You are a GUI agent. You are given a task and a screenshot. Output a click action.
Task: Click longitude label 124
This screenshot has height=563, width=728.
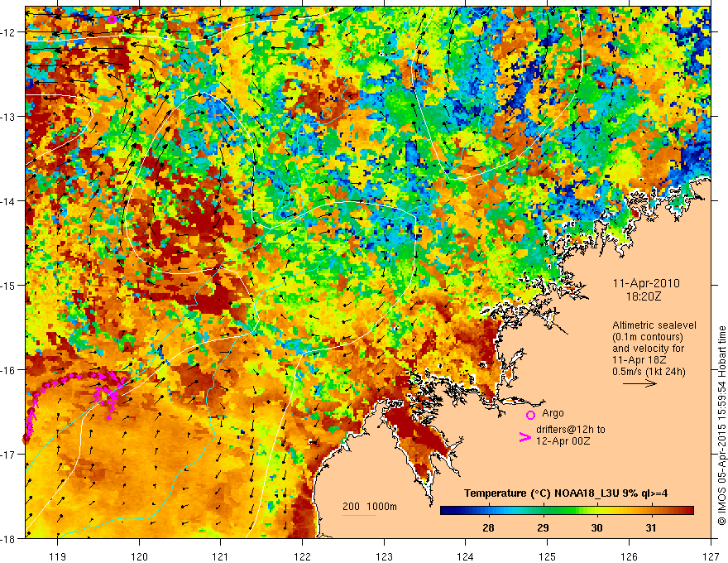click(x=466, y=557)
